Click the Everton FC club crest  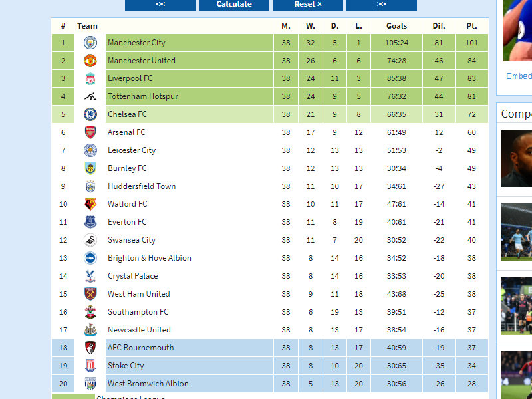(x=90, y=222)
